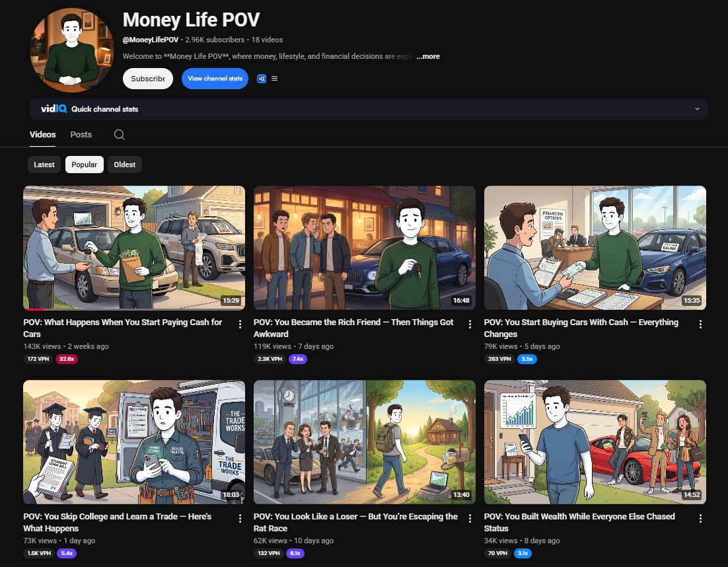Click the Money Life POV channel avatar

[71, 50]
